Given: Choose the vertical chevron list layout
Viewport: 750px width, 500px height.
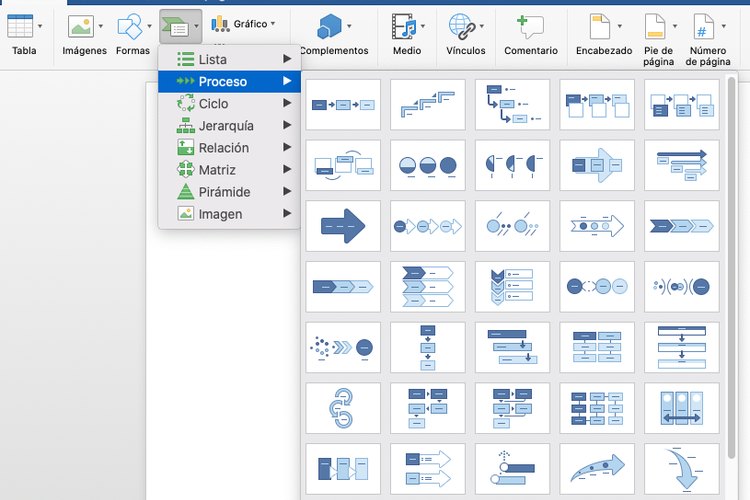Looking at the screenshot, I should pyautogui.click(x=512, y=287).
